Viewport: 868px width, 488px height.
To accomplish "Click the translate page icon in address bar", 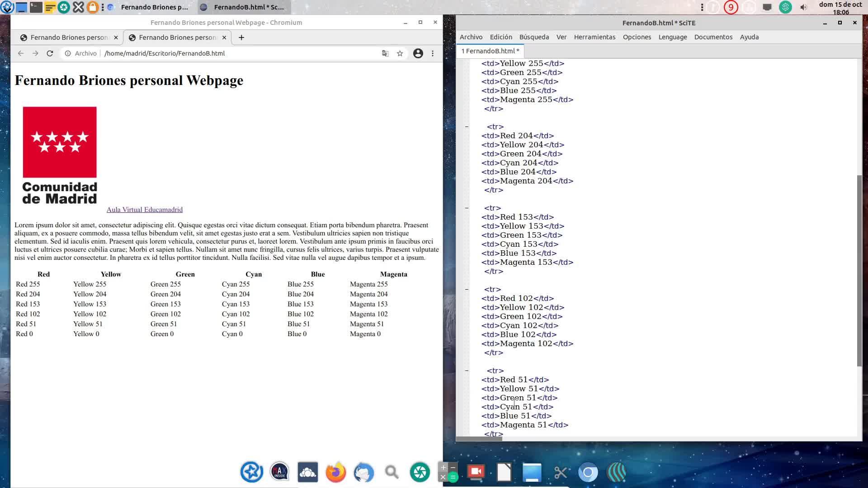I will tap(385, 53).
